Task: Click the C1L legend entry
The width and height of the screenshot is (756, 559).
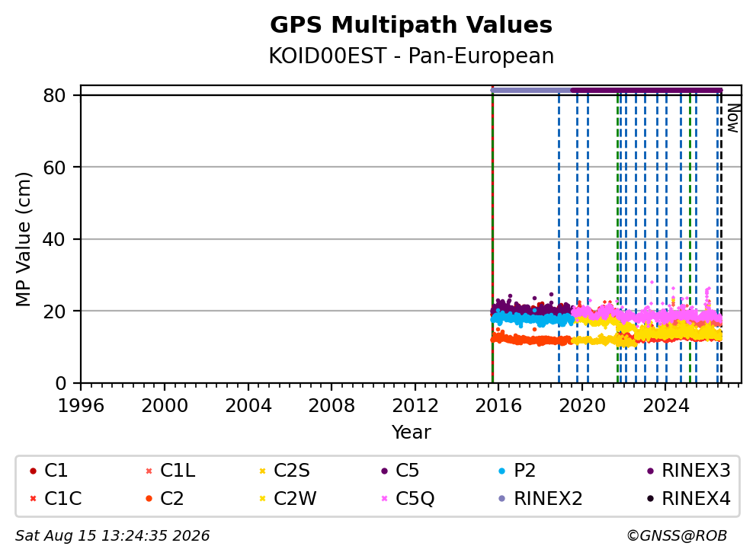Action: pyautogui.click(x=171, y=471)
